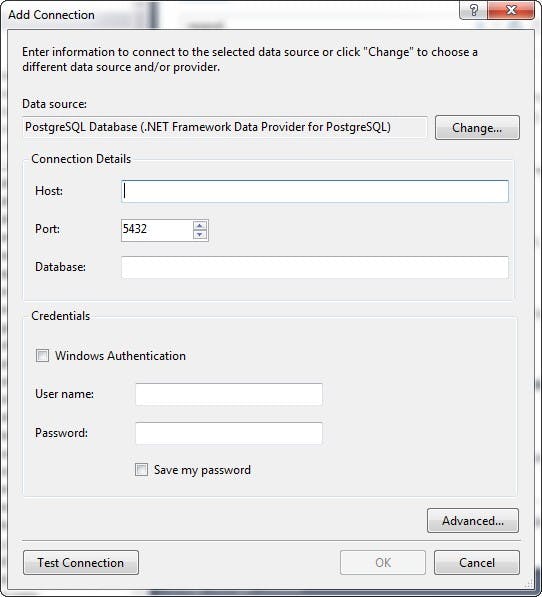Screen dimensions: 542x597
Task: Decrease port number with down arrow
Action: [x=200, y=235]
